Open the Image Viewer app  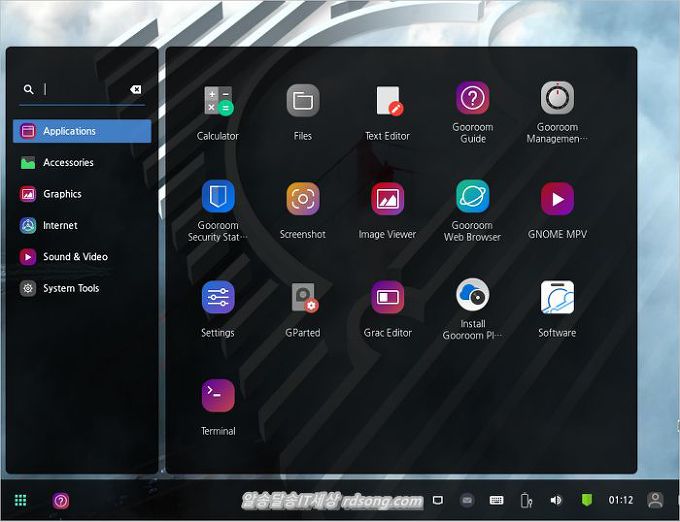(388, 200)
